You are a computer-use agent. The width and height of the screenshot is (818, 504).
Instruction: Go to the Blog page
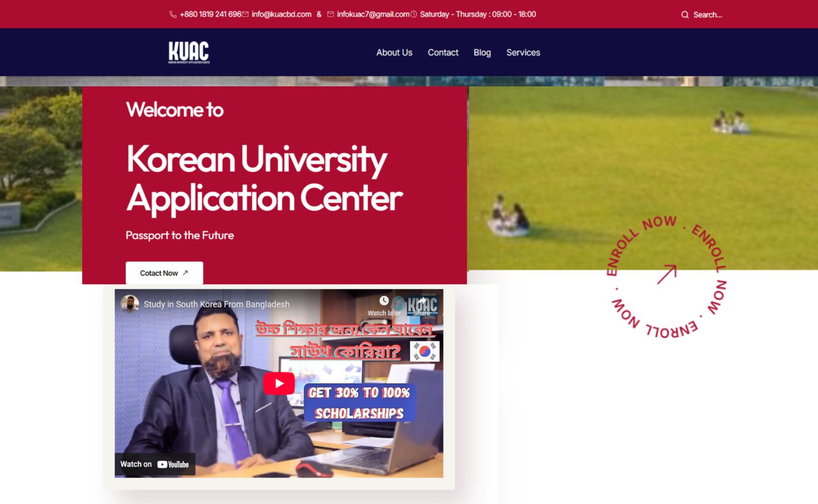(482, 53)
